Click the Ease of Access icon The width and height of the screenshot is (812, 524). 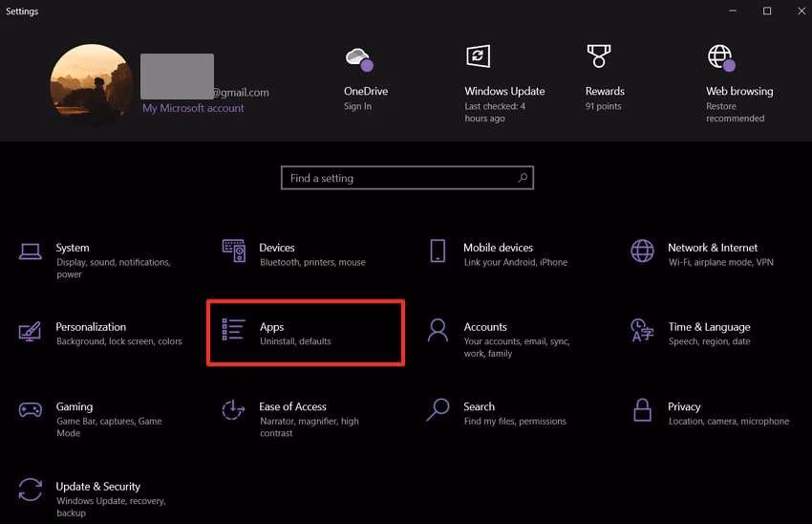pyautogui.click(x=233, y=410)
